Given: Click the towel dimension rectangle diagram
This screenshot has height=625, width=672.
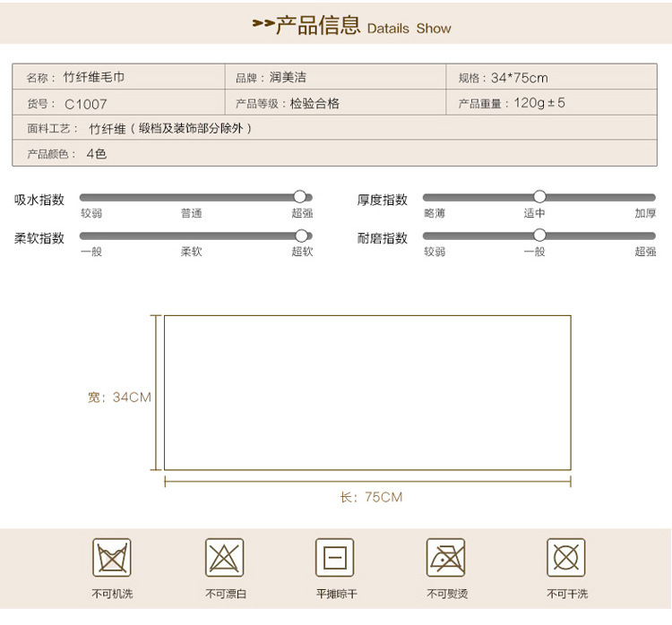Looking at the screenshot, I should tap(367, 392).
